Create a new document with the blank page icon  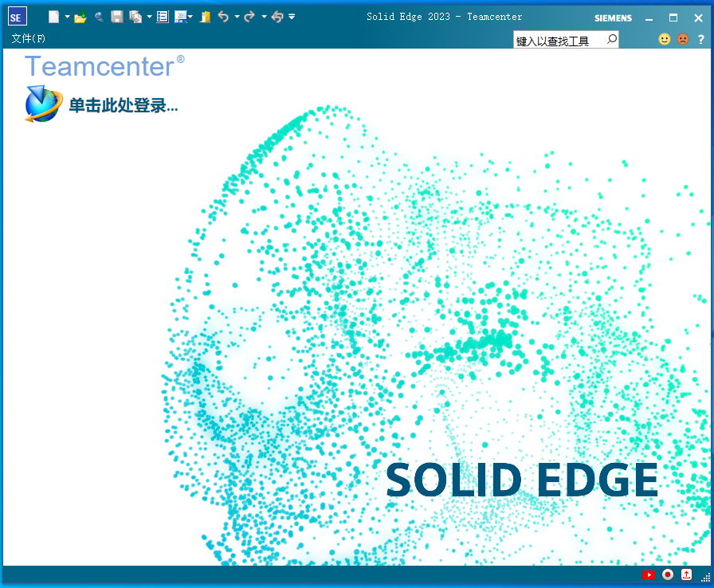53,17
